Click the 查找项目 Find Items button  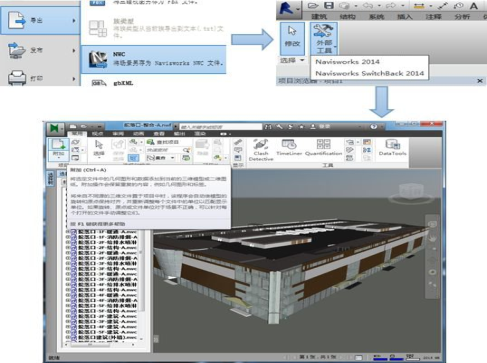[x=162, y=142]
